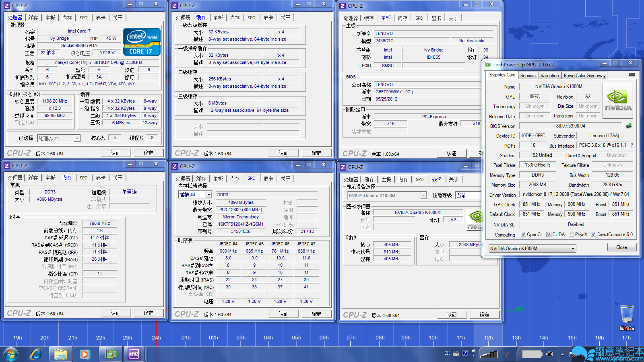Click the camera screenshot icon in GPU-Z

click(x=632, y=75)
